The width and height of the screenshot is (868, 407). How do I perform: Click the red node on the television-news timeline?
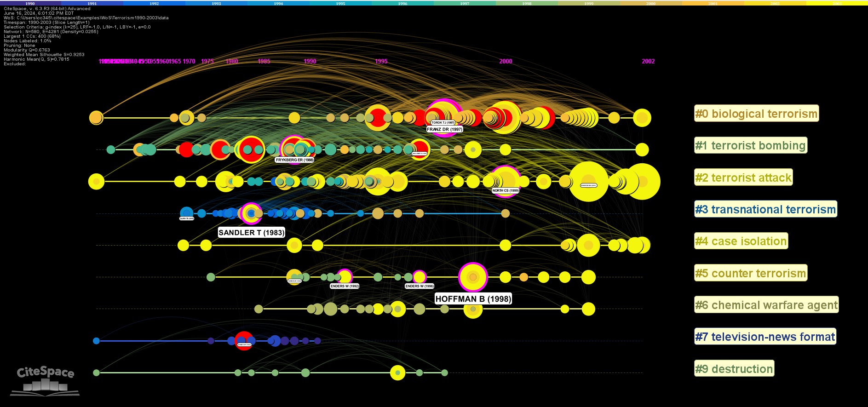click(x=244, y=341)
